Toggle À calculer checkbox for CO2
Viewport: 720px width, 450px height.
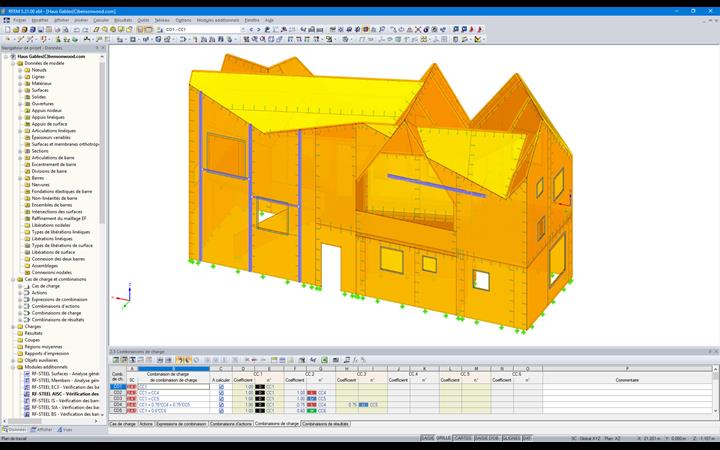221,393
